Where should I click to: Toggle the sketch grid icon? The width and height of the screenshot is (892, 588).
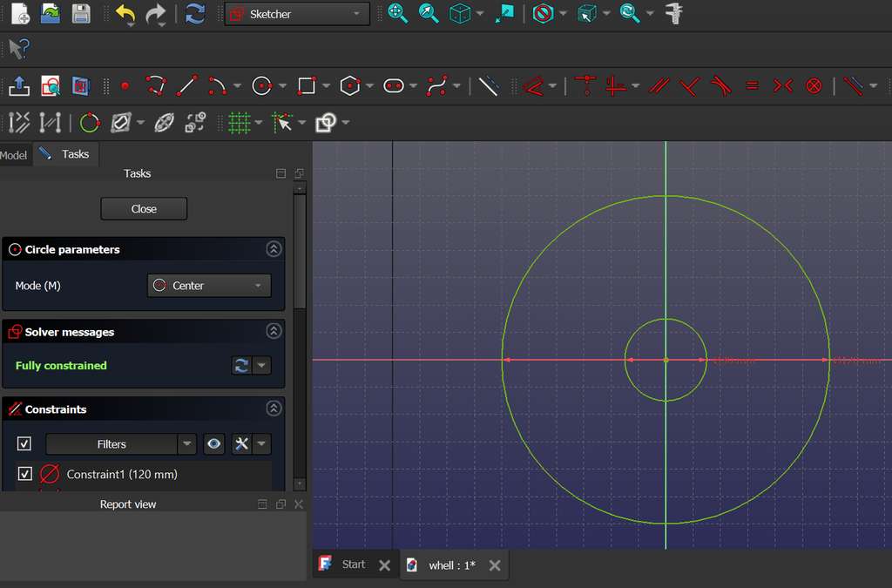coord(239,123)
